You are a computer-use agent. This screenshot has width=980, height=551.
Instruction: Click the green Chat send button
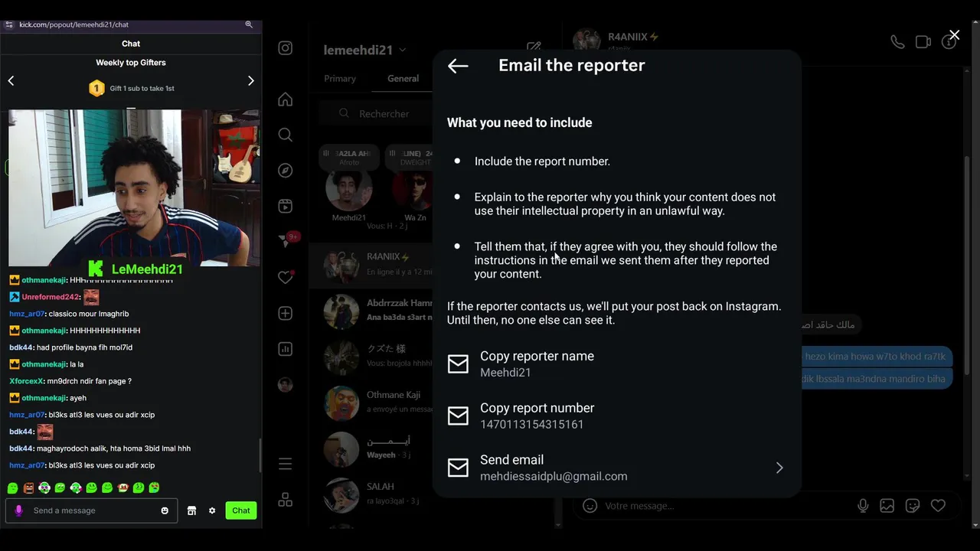pyautogui.click(x=241, y=510)
